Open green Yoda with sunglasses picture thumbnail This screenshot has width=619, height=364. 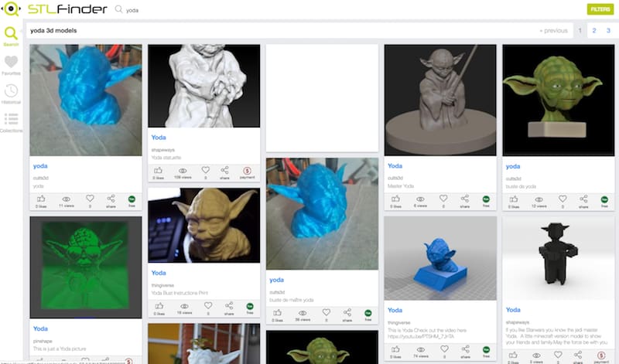86,267
